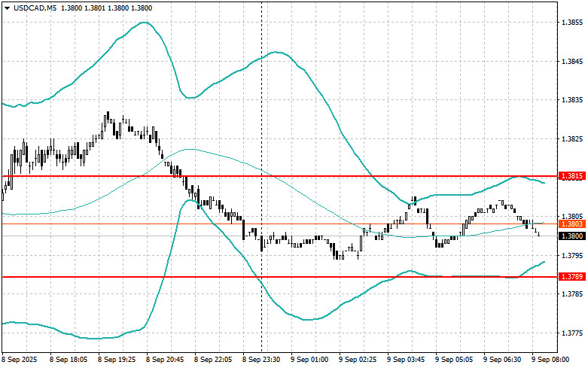The image size is (588, 368).
Task: Click the 9 Sep 01:00 time label
Action: coord(309,360)
